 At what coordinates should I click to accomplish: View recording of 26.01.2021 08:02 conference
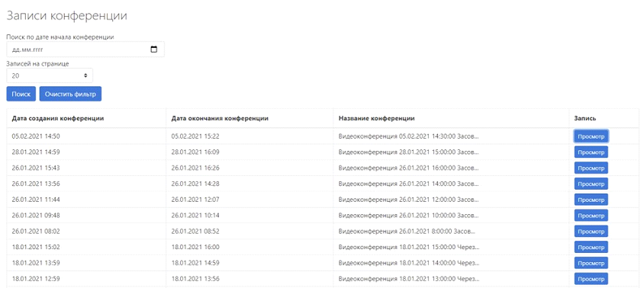point(591,232)
